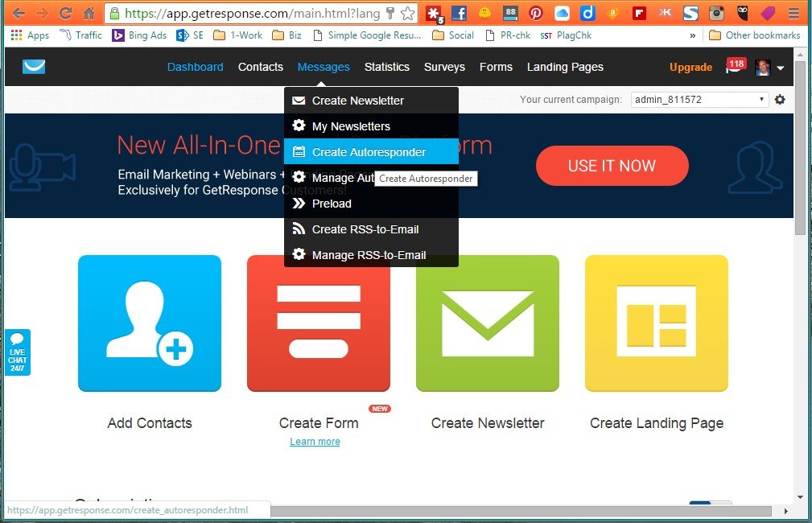The width and height of the screenshot is (812, 523).
Task: Open the Traffic bookmark
Action: click(80, 35)
